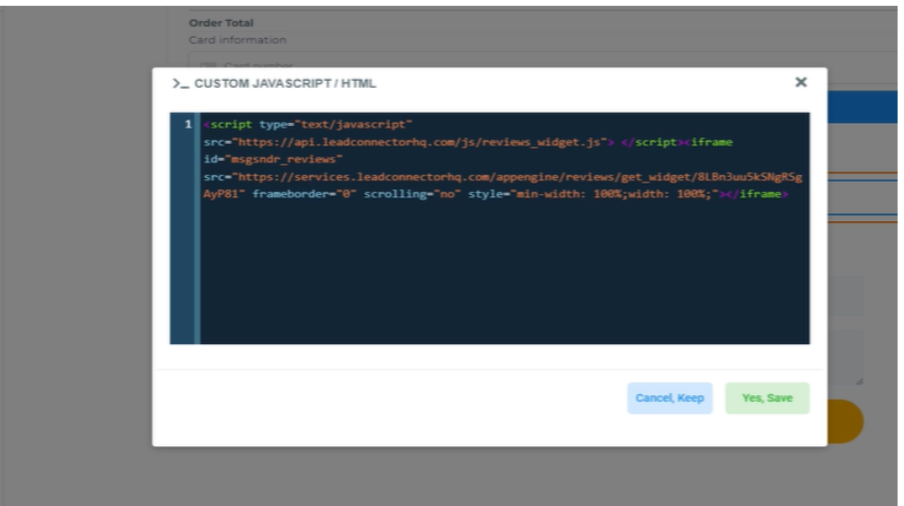Click the empty area of code editor

(x=500, y=280)
